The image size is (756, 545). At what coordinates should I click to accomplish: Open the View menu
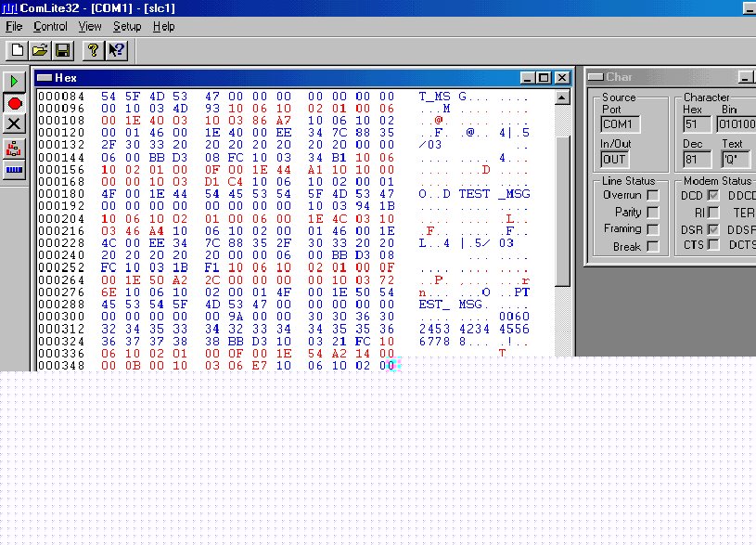[90, 27]
